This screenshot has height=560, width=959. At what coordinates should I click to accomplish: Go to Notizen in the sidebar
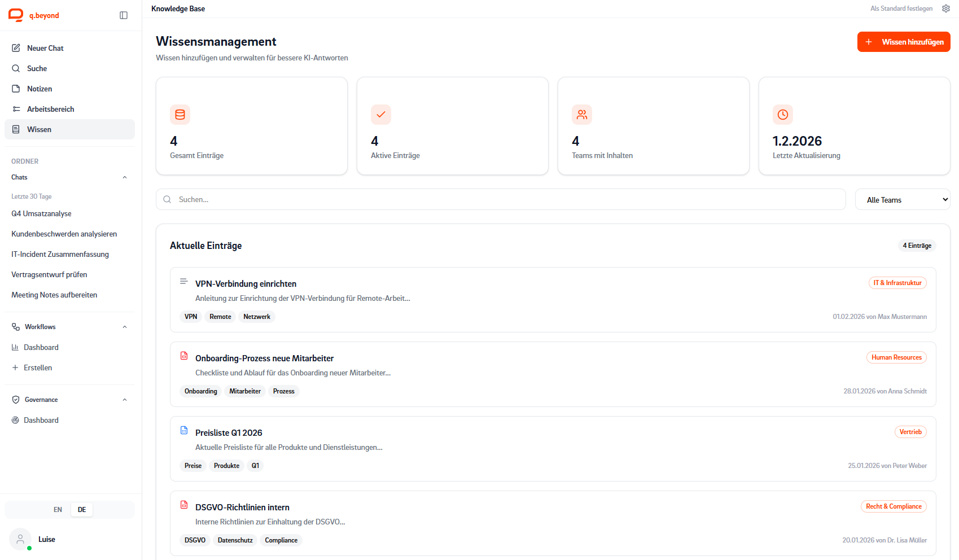tap(40, 89)
